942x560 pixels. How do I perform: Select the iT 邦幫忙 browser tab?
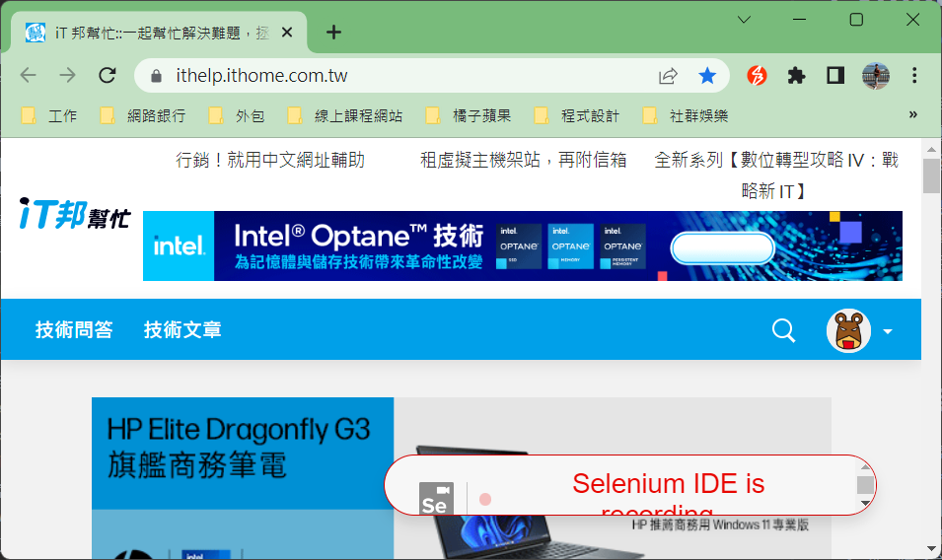tap(158, 33)
